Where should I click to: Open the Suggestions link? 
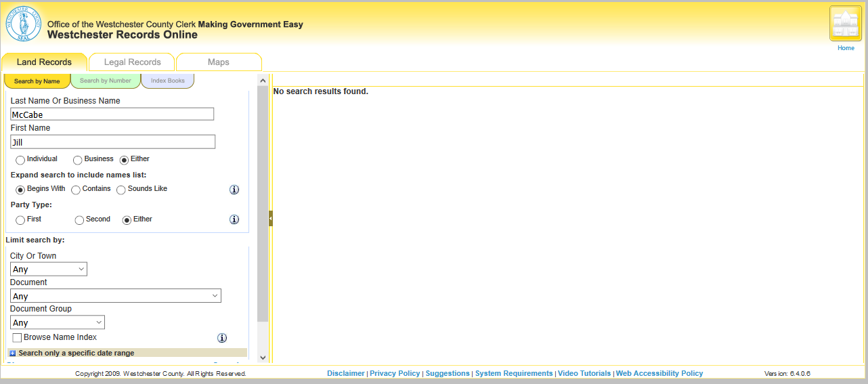click(x=448, y=373)
